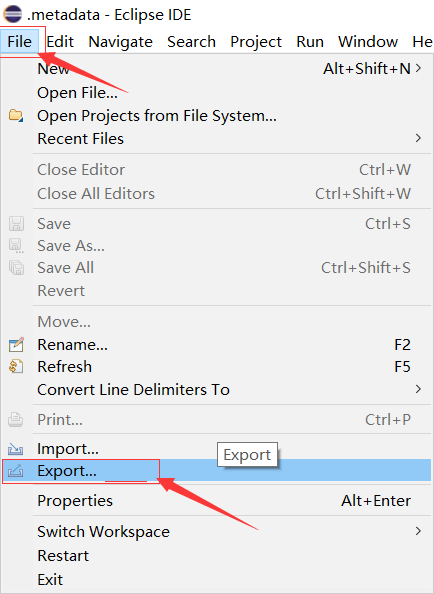The width and height of the screenshot is (434, 594).
Task: Open the Navigate menu
Action: tap(120, 42)
